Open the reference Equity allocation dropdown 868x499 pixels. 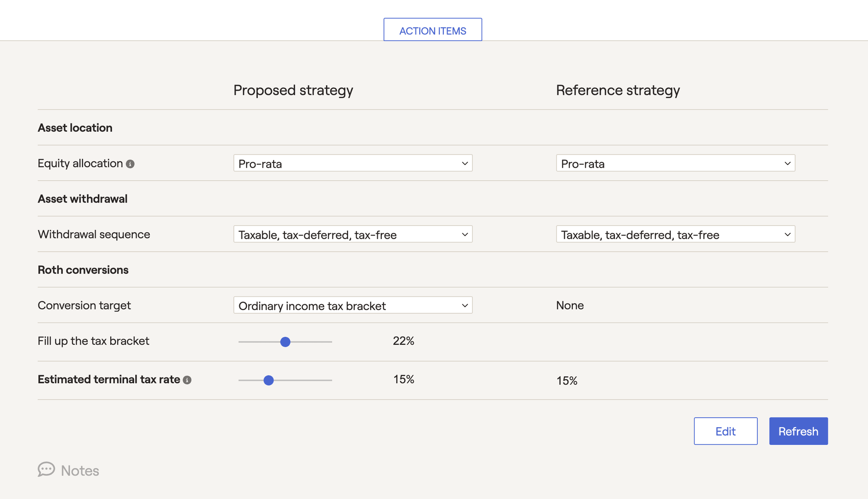point(675,163)
